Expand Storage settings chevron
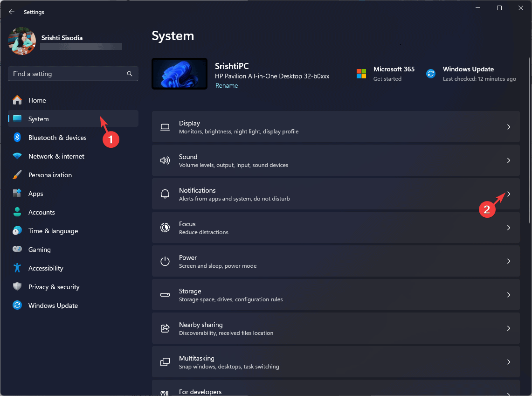This screenshot has height=396, width=532. (x=509, y=295)
